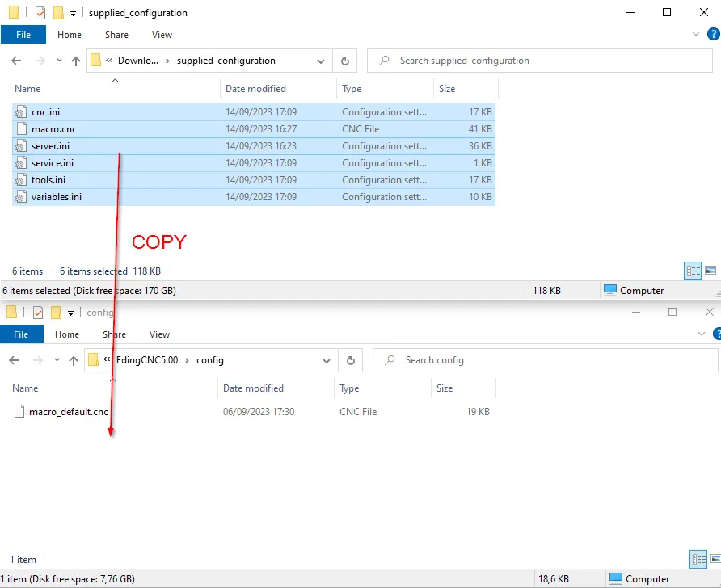Select the tools.ini file
This screenshot has width=721, height=588.
[254, 180]
